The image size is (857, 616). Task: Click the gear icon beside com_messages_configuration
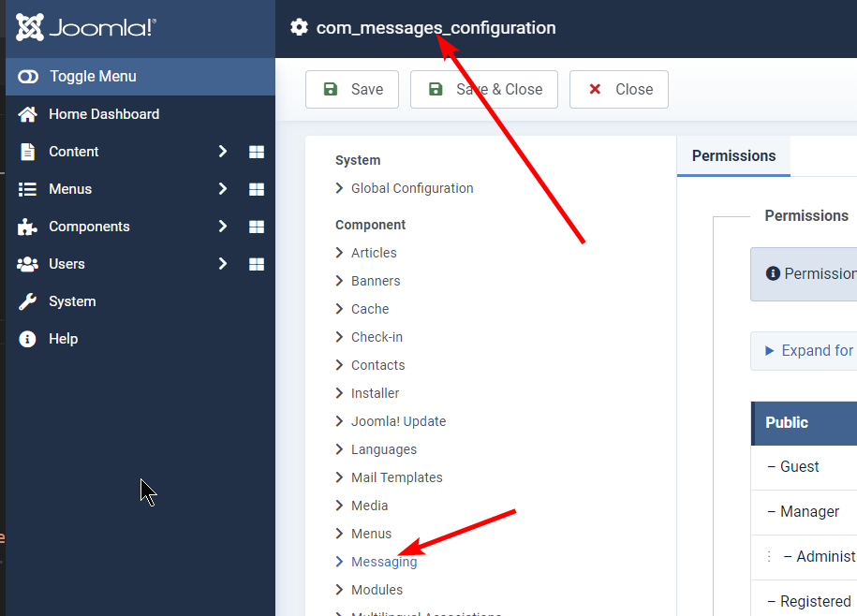pos(299,27)
